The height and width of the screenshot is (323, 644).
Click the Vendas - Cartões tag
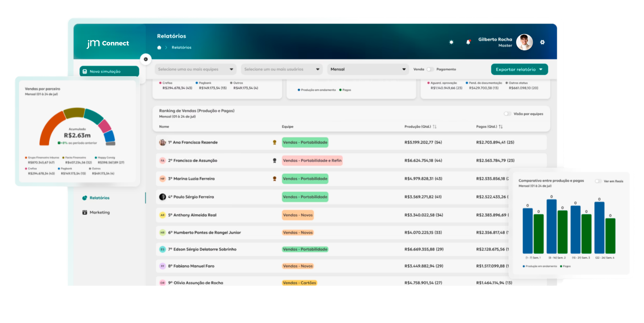click(299, 283)
